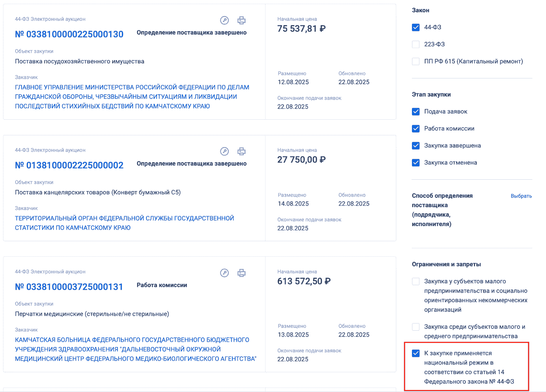
Task: Open purchase № 0338100003725000131
Action: point(69,287)
